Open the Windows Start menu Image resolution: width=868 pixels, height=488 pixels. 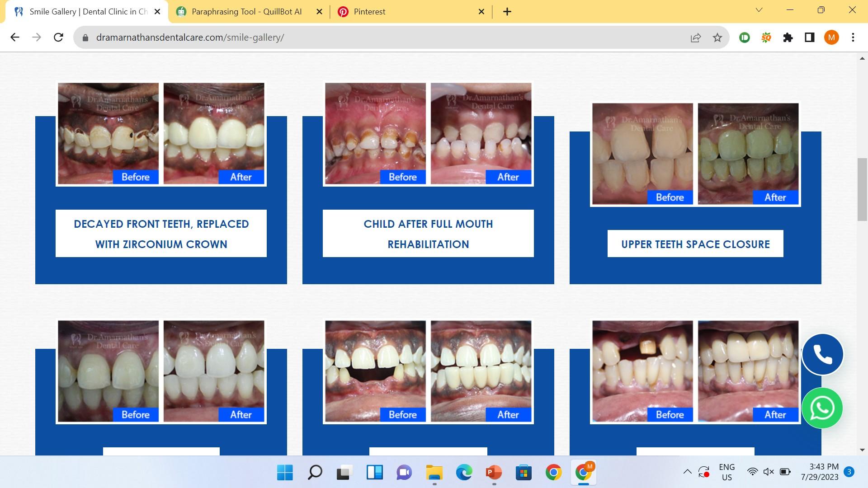pos(285,473)
